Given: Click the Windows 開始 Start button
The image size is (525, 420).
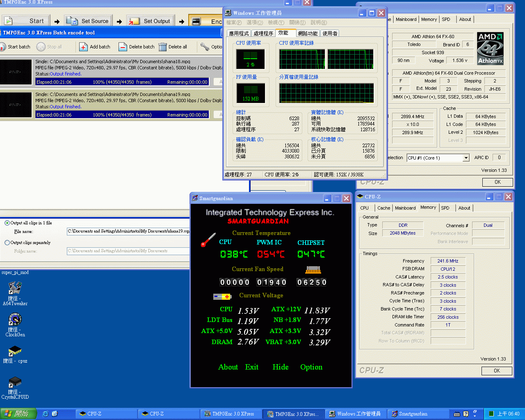Looking at the screenshot, I should point(18,414).
